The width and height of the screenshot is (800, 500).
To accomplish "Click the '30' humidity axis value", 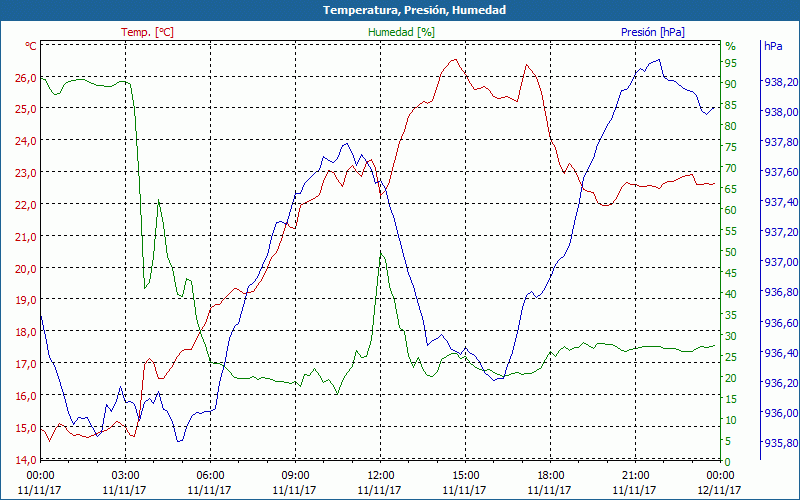I will point(731,336).
